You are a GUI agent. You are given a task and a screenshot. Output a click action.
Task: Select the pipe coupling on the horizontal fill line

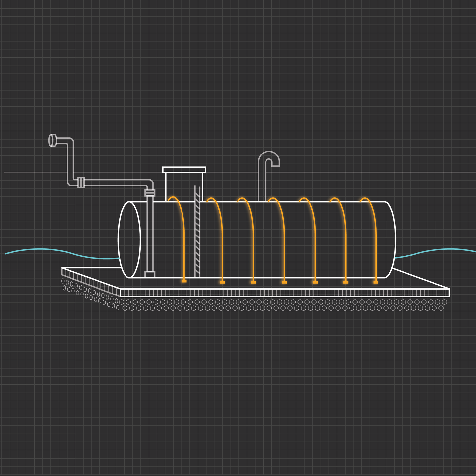(x=81, y=182)
